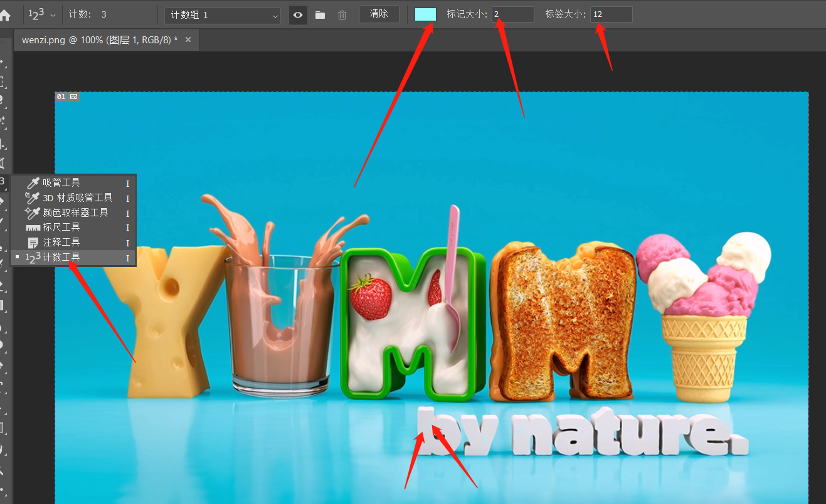Create a new count group with folder icon
This screenshot has height=504, width=826.
point(320,15)
